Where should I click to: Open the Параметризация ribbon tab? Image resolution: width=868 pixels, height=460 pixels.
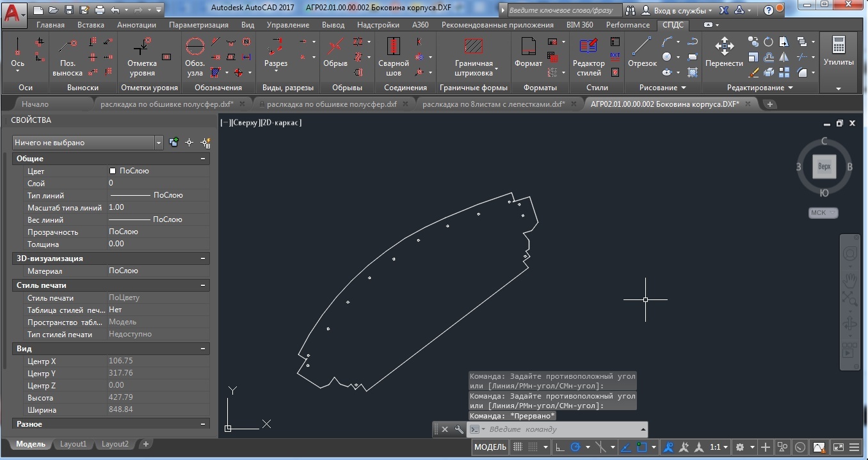pos(198,25)
